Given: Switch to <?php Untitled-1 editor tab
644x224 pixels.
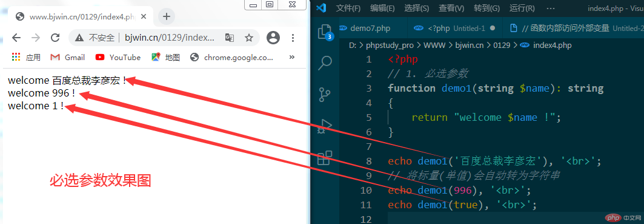Looking at the screenshot, I should click(454, 29).
